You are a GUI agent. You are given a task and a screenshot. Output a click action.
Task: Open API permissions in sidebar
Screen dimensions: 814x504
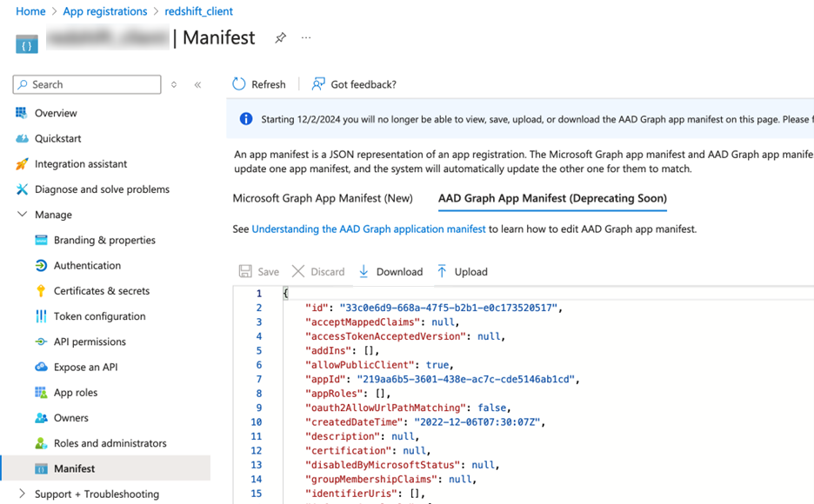(90, 342)
